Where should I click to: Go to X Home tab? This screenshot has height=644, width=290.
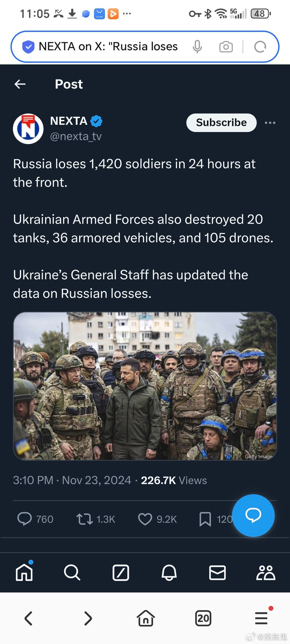(24, 573)
